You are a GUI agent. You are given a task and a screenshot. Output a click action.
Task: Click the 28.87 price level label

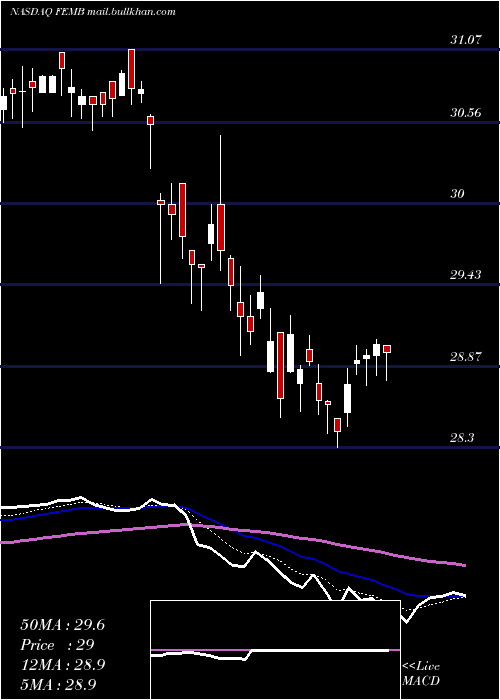[466, 356]
